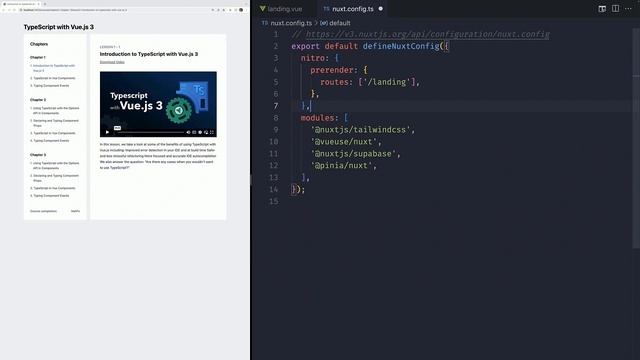Play the TypeScript with Vue.js 3 video
The height and width of the screenshot is (360, 640).
107,132
